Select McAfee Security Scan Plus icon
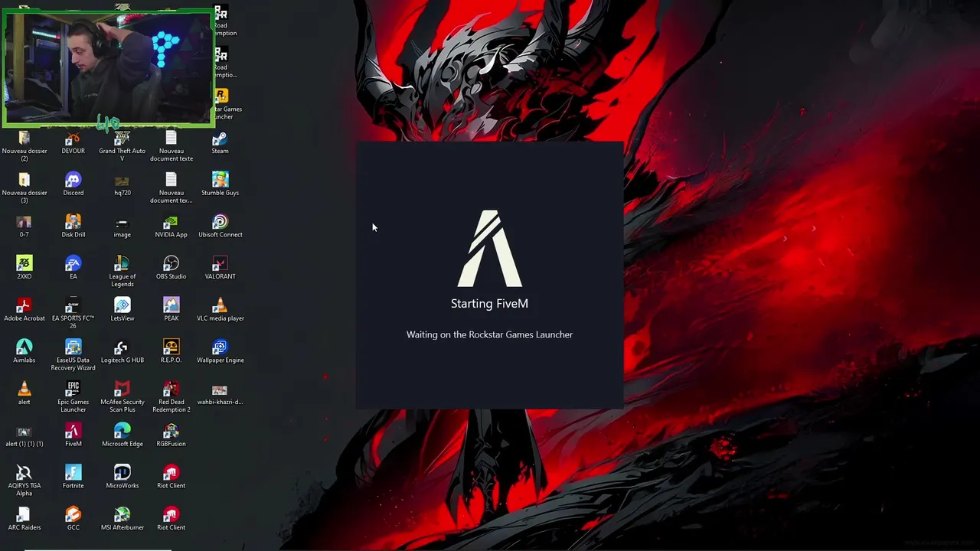 pyautogui.click(x=122, y=397)
